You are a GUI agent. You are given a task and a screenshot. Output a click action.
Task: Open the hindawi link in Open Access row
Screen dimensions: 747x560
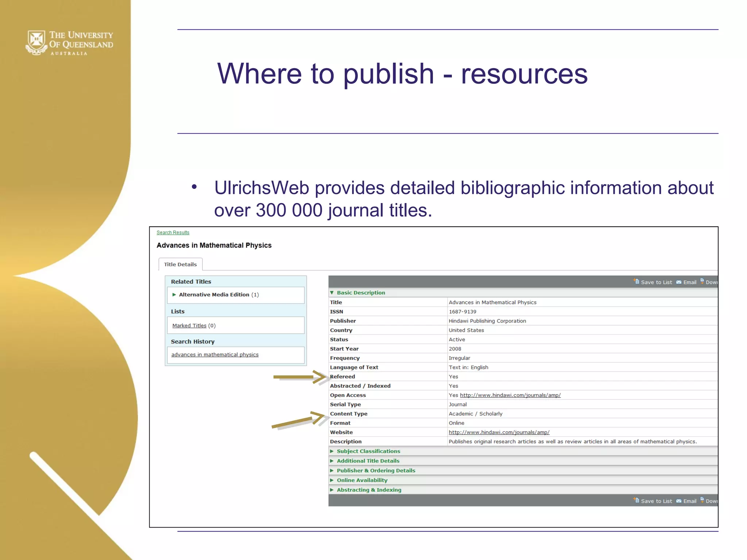pos(510,395)
